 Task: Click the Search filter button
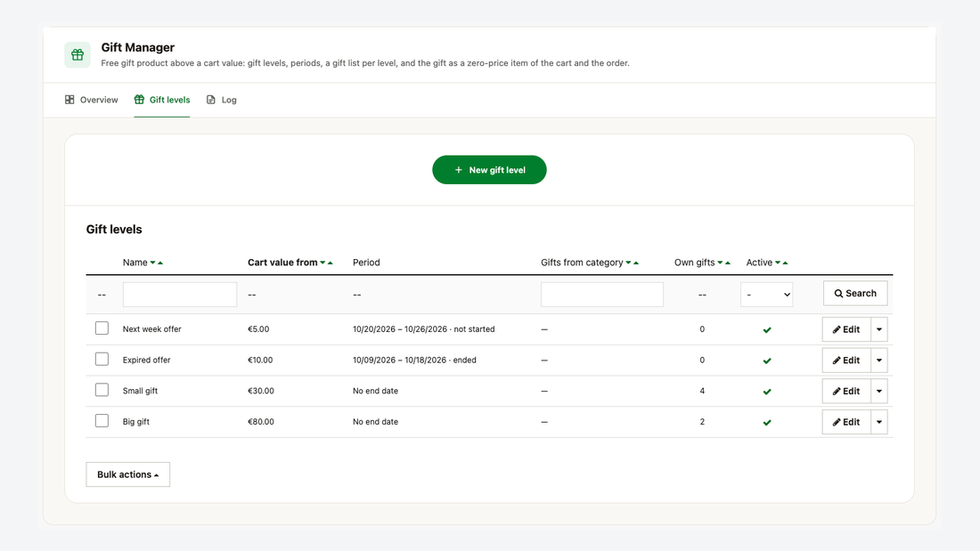(855, 294)
